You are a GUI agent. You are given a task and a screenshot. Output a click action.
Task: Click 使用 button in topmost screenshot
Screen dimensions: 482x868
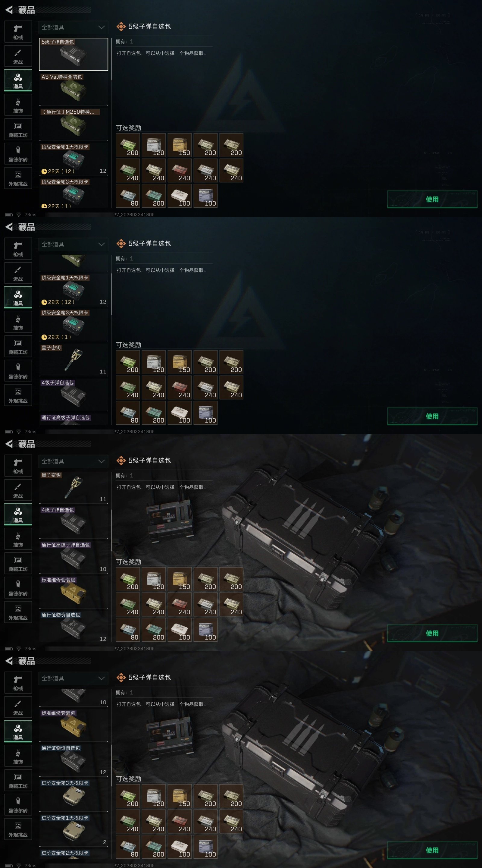click(x=432, y=199)
